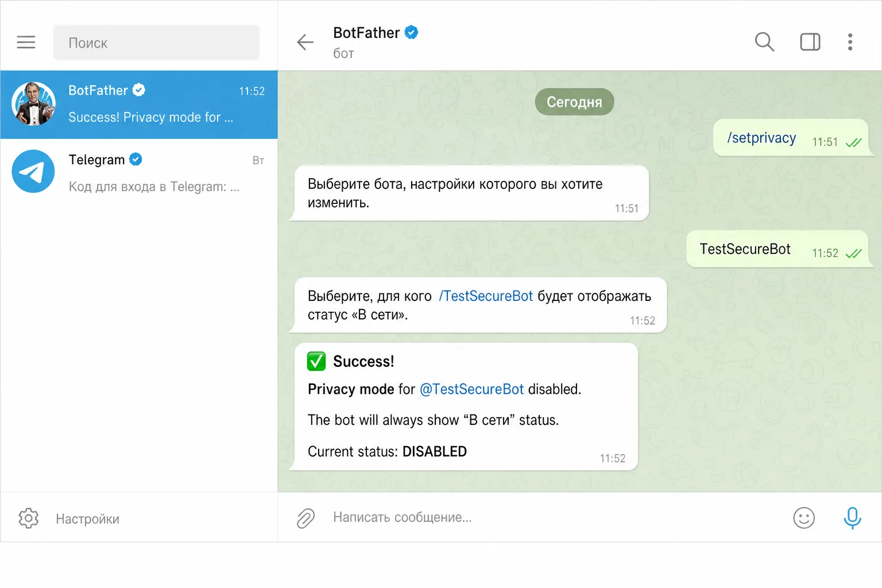882x588 pixels.
Task: Open Настройки settings
Action: pyautogui.click(x=87, y=519)
